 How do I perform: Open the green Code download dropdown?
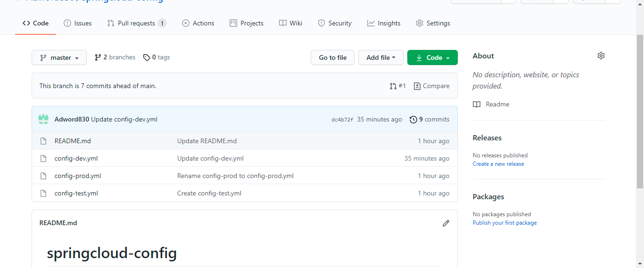[432, 57]
